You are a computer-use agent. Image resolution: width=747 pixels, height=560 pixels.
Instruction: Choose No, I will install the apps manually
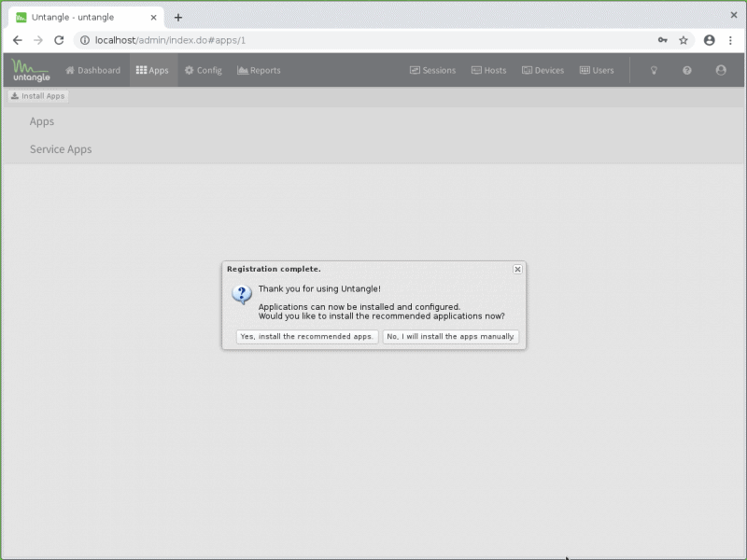tap(451, 337)
